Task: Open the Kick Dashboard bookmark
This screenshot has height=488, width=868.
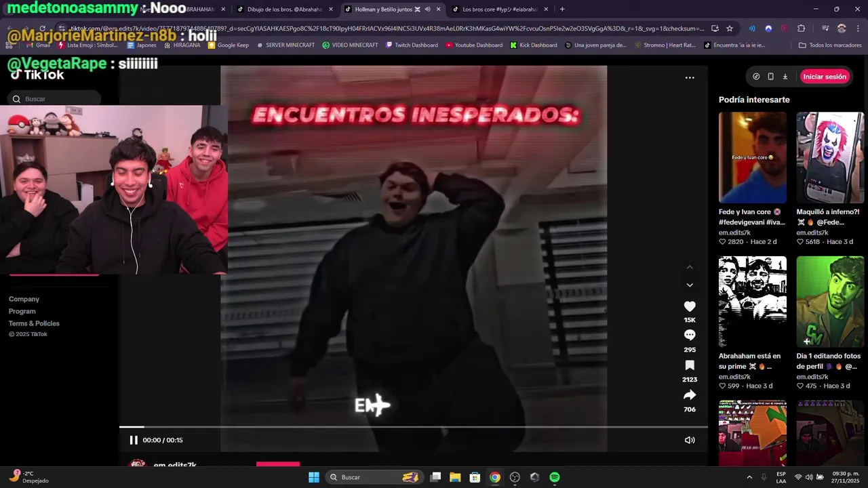Action: coord(533,45)
